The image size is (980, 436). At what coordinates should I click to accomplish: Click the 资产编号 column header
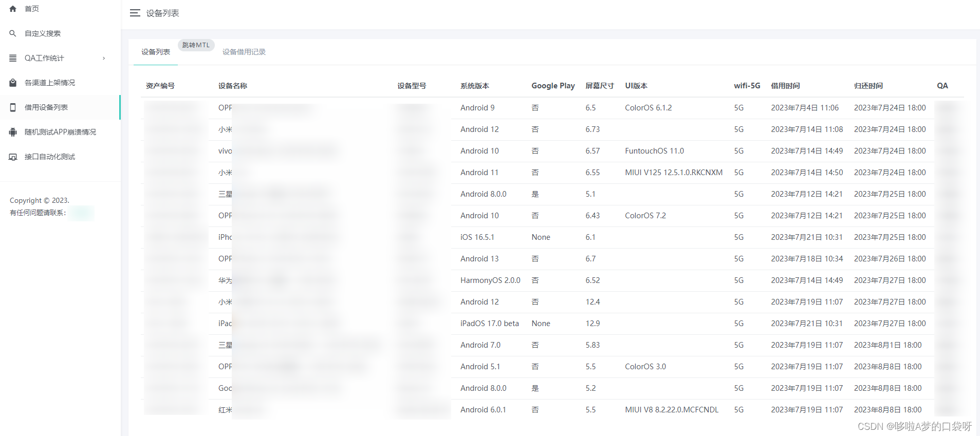[x=160, y=86]
